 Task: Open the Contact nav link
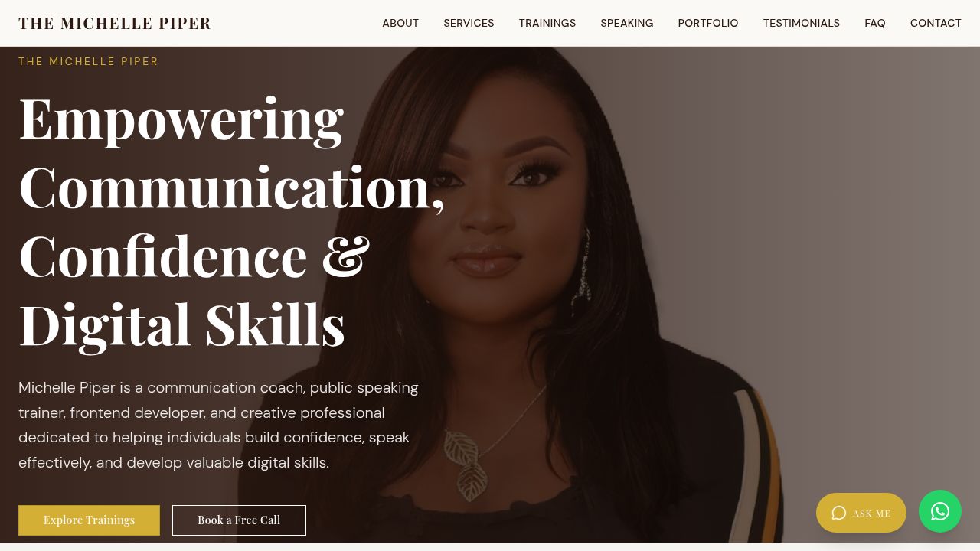(936, 23)
